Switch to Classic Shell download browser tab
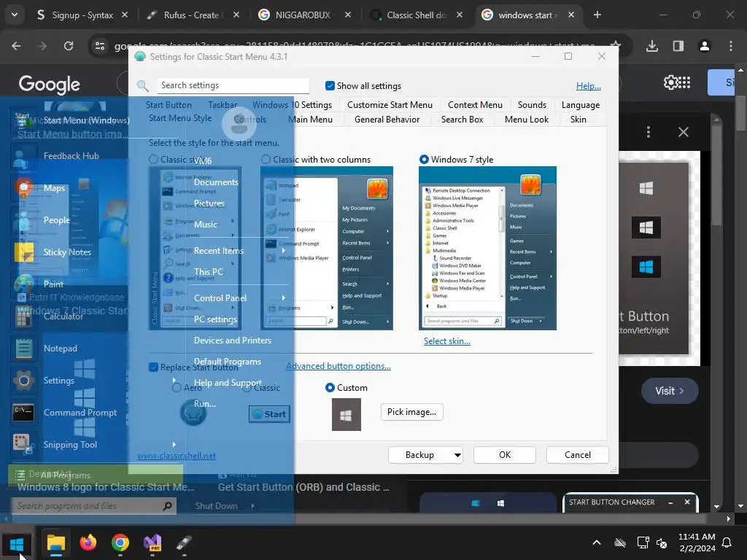Image resolution: width=747 pixels, height=560 pixels. (x=415, y=15)
